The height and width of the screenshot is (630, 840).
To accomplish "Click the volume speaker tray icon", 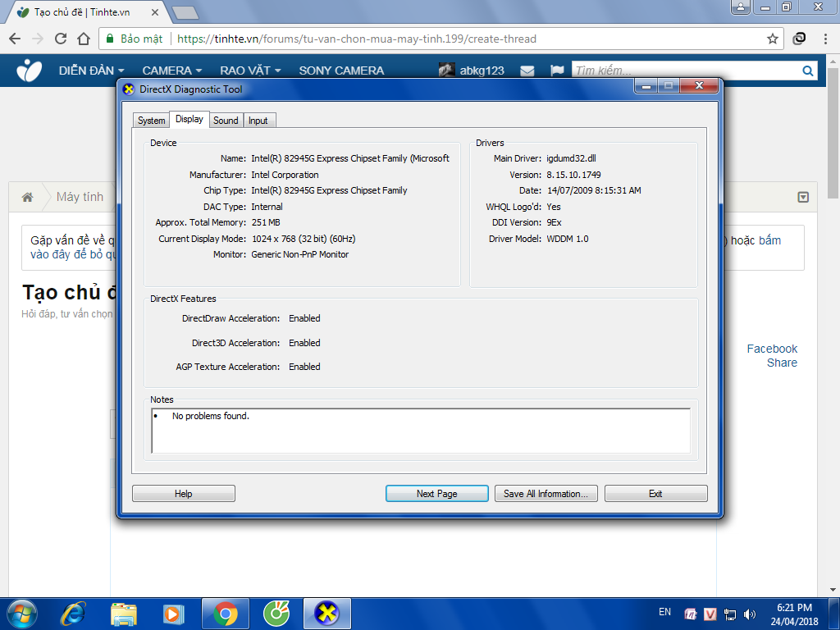I will tap(750, 614).
